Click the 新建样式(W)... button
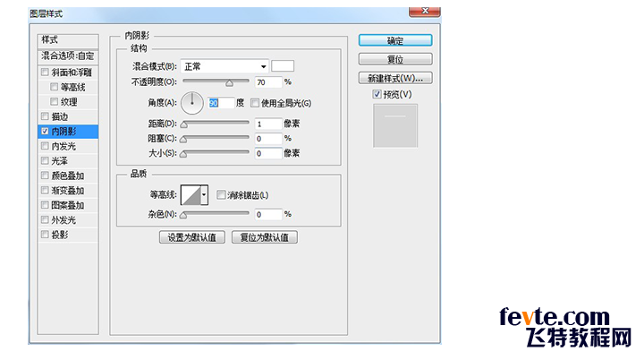 coord(395,78)
